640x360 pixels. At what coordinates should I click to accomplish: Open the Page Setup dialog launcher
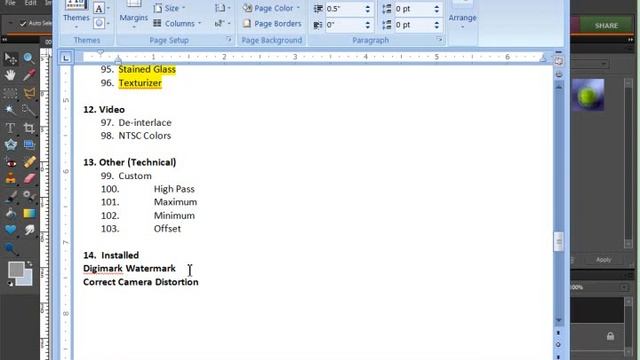coord(229,40)
